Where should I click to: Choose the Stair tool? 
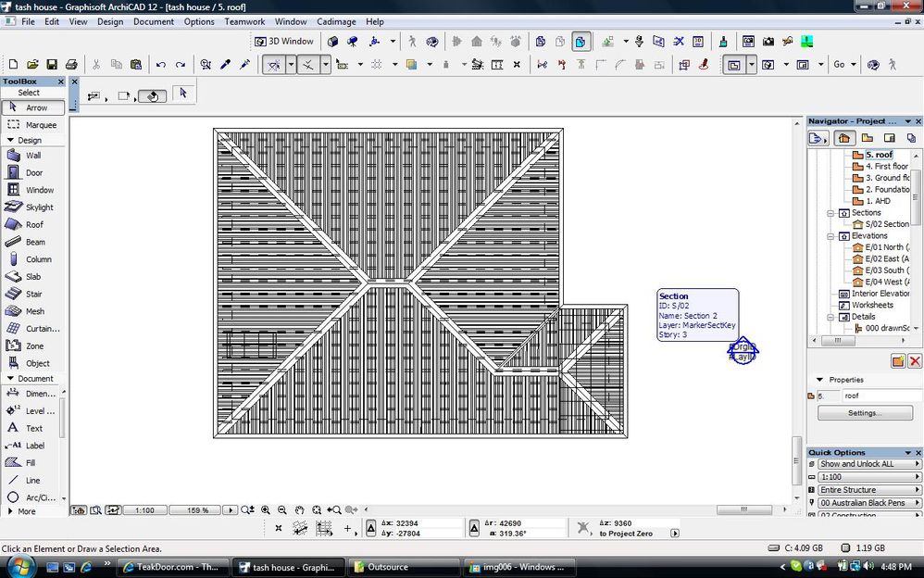tap(33, 294)
